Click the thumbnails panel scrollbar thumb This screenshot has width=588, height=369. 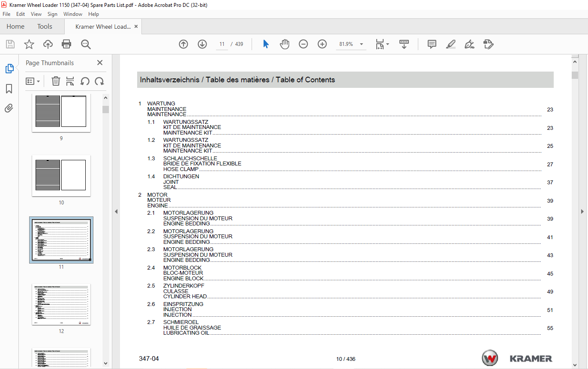105,109
